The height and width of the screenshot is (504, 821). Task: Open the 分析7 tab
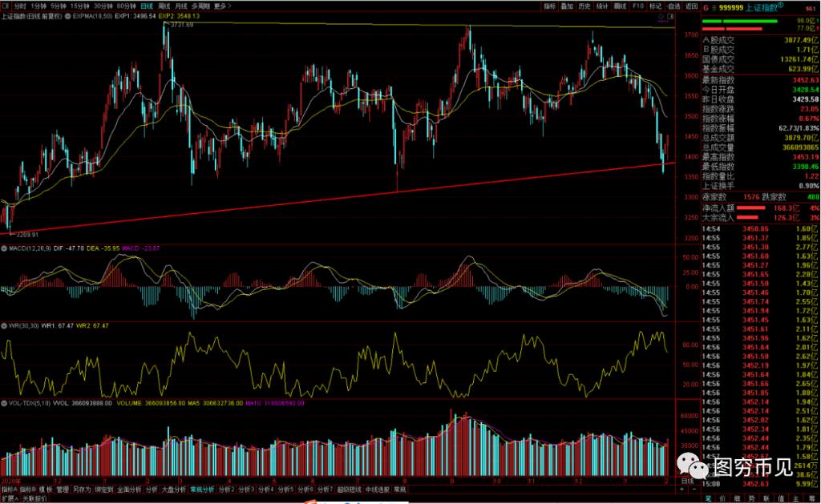tap(326, 490)
